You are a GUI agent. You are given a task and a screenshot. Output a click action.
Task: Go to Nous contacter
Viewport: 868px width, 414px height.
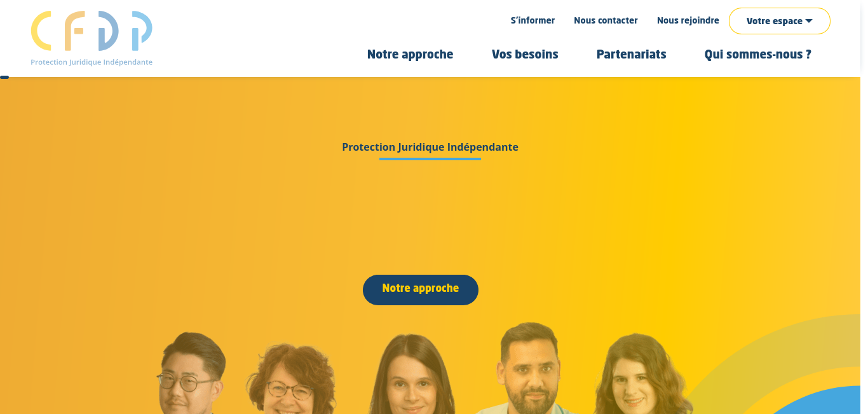(x=606, y=20)
